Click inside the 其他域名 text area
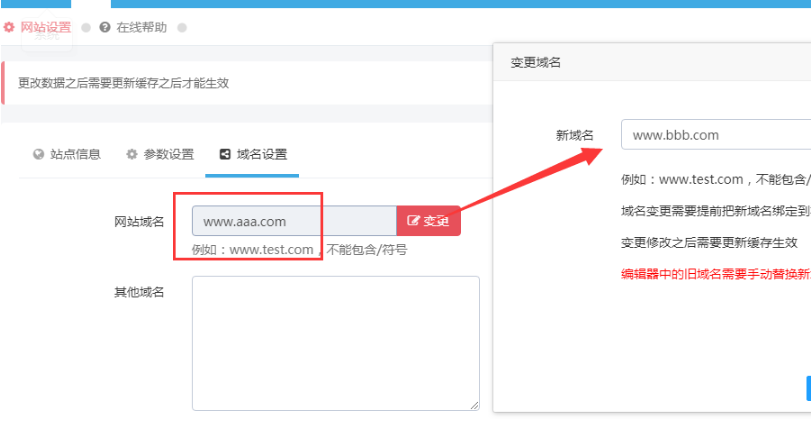Viewport: 812px width, 421px height. coord(336,343)
